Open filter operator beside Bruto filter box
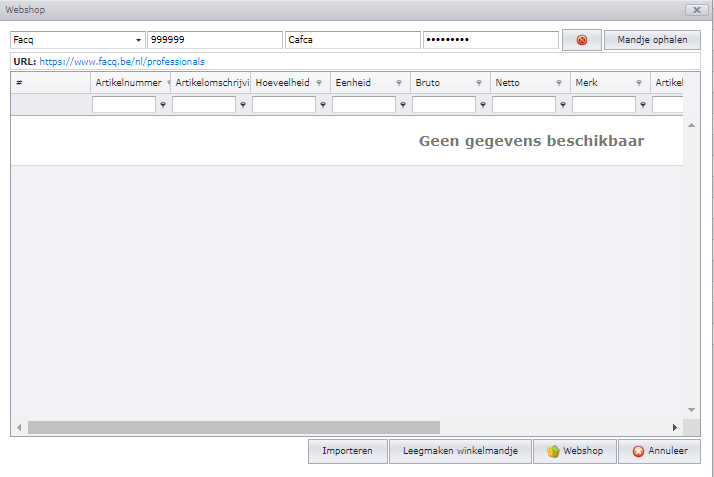714x477 pixels. pyautogui.click(x=483, y=105)
